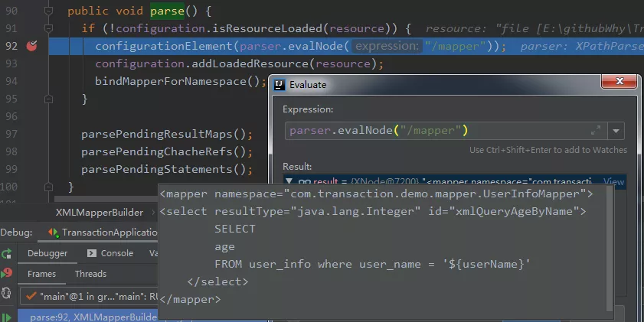Click the closing </select> tag in popup

click(217, 281)
